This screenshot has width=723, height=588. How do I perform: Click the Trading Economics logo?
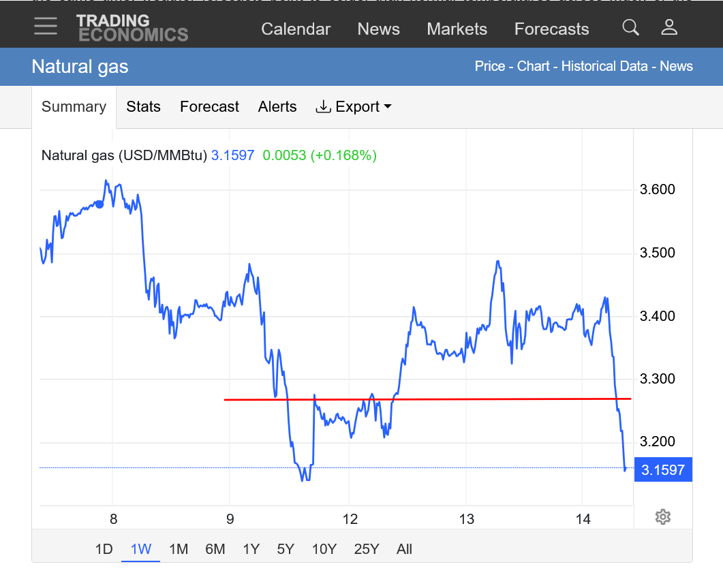coord(132,28)
